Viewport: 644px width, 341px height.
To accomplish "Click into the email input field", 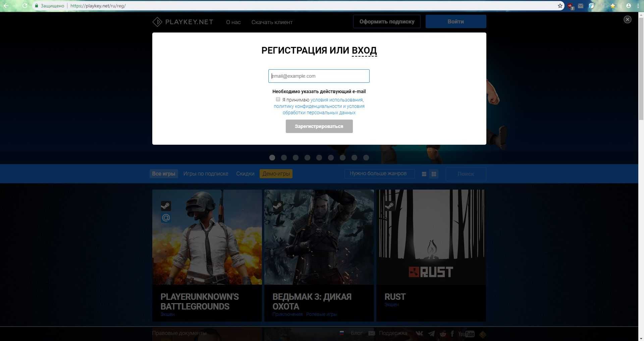I will [319, 76].
